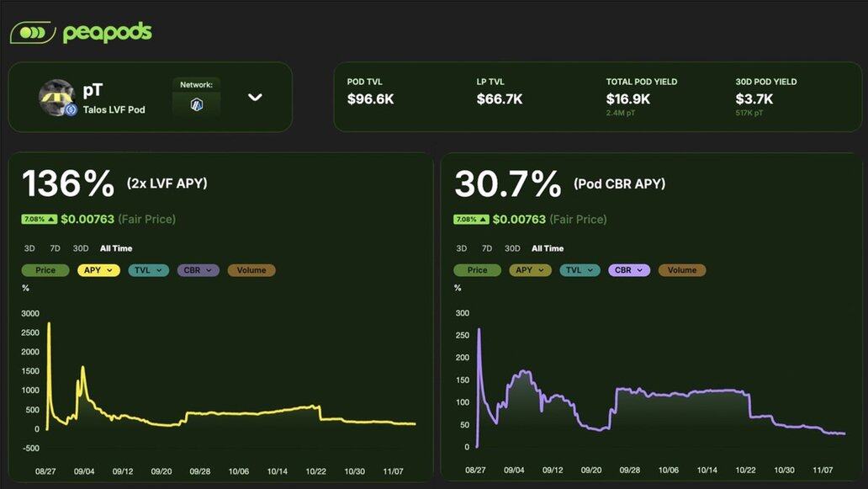The image size is (868, 489).
Task: Switch left chart to 7D range
Action: pos(55,248)
